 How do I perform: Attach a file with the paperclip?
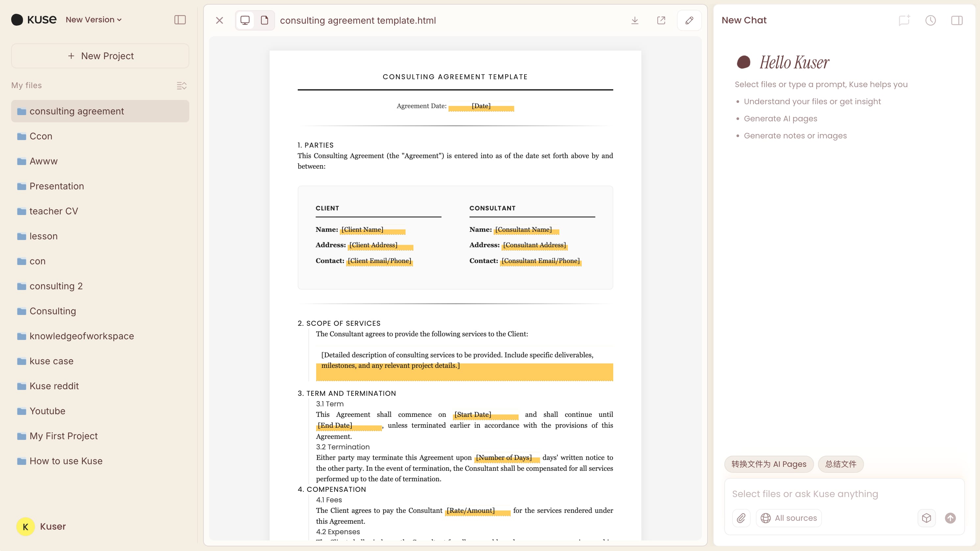[x=741, y=518]
